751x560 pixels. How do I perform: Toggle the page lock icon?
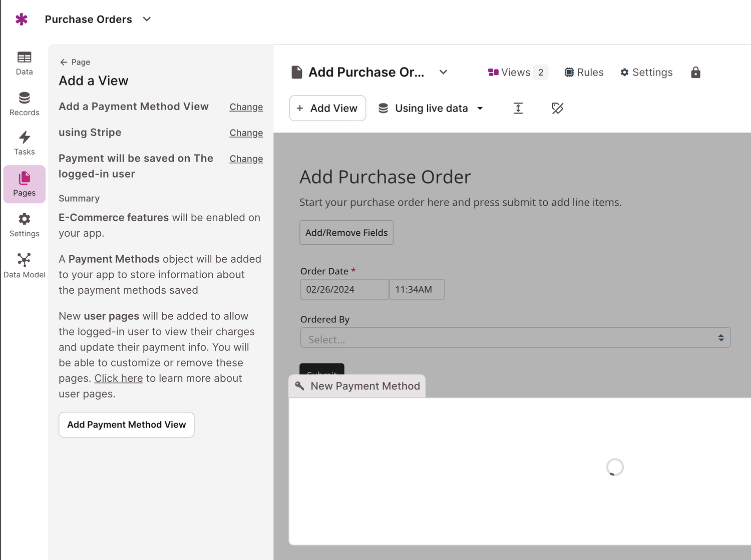coord(695,72)
